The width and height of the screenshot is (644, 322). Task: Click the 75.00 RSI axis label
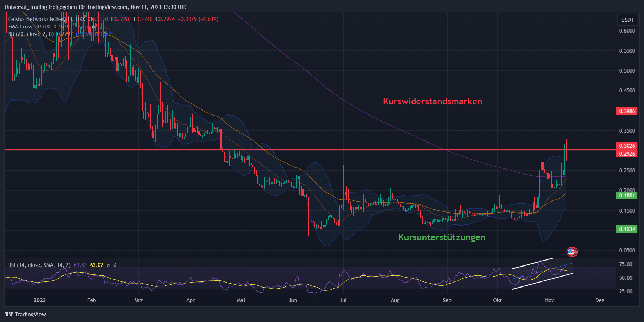[x=626, y=264]
